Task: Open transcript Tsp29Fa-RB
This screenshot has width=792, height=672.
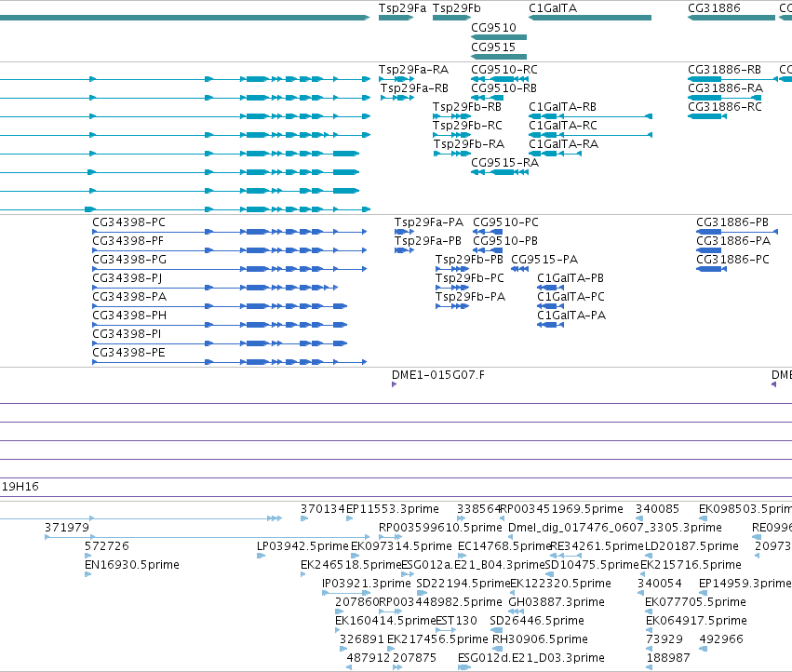Action: [414, 87]
